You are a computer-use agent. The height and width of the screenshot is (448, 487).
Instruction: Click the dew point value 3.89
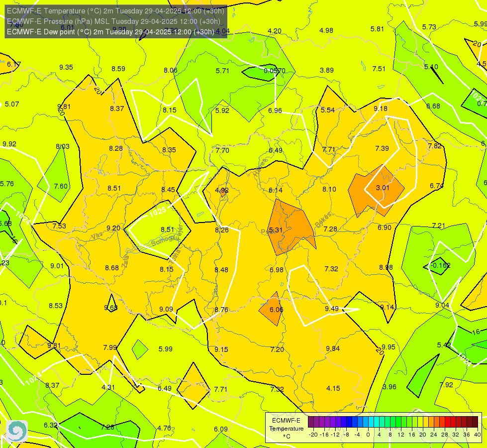(x=327, y=70)
